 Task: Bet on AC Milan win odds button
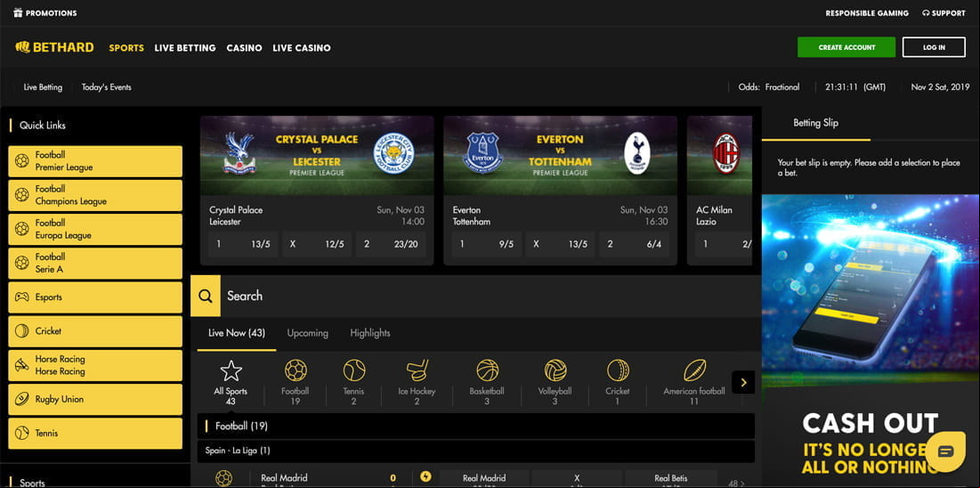[725, 245]
